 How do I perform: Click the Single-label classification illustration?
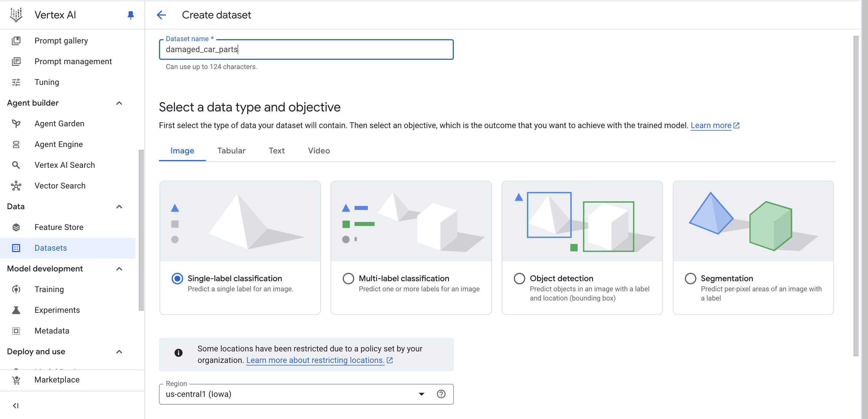(240, 221)
